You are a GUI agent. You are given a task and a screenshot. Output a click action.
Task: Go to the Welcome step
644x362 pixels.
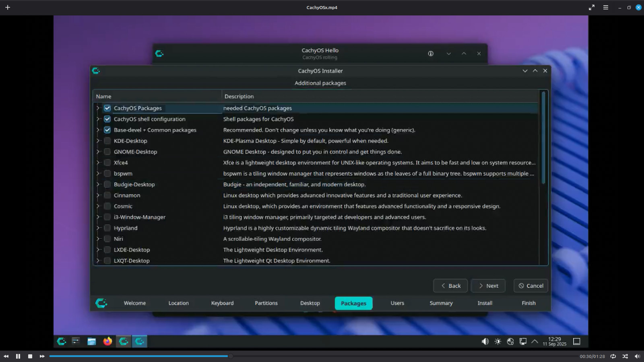tap(135, 303)
